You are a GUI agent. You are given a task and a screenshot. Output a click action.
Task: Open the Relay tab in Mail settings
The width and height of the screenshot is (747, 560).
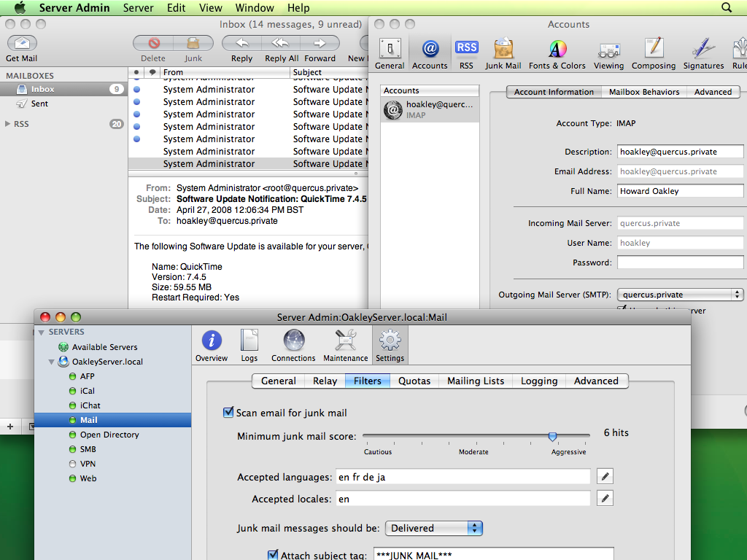pos(324,381)
